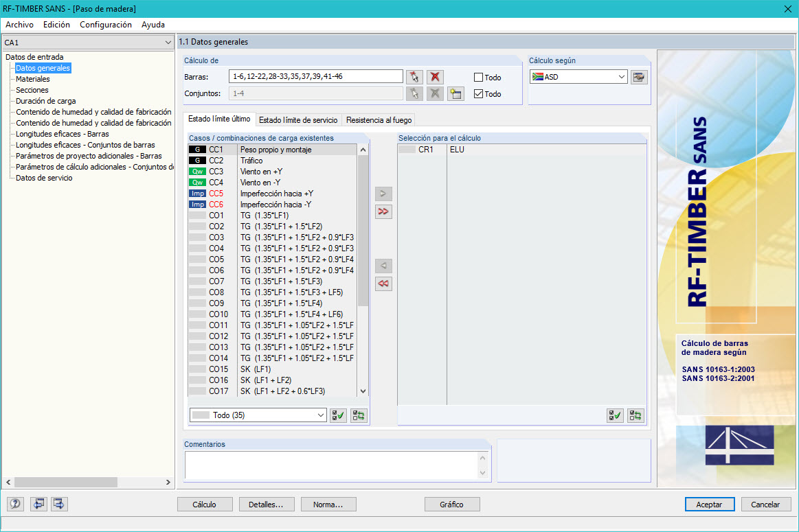Screen dimensions: 799x532
Task: Open the Todo (35) filter dropdown
Action: (x=257, y=415)
